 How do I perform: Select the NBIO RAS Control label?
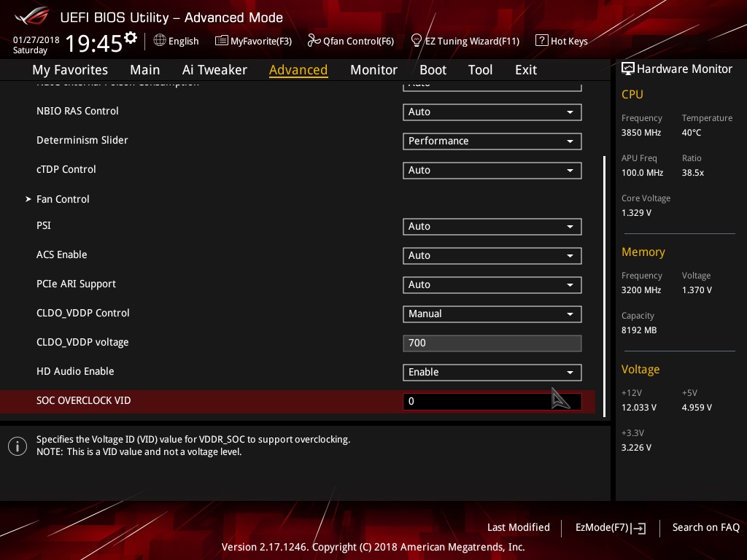point(77,111)
